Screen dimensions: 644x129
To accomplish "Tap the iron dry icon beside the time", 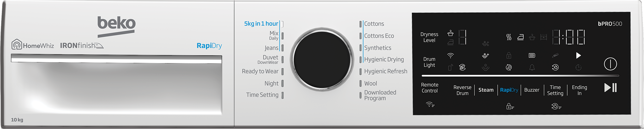I will coord(520,37).
